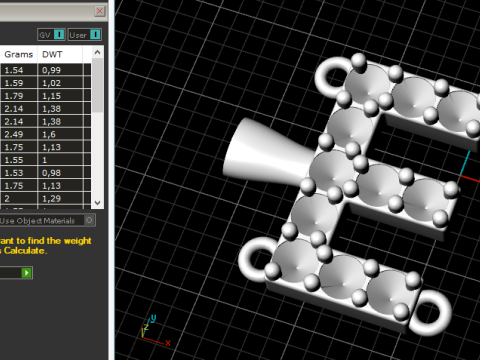Click the Grams column header
This screenshot has width=480, height=360.
tap(18, 54)
